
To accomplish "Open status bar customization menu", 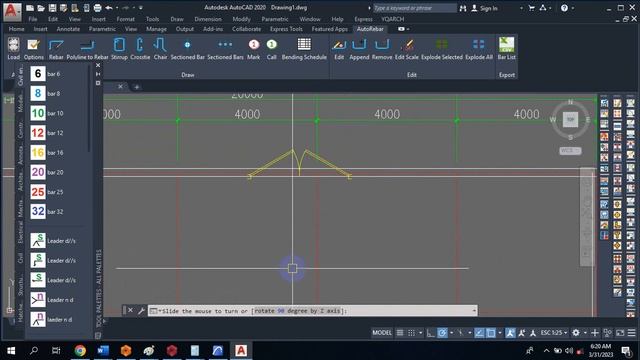I will coord(631,333).
